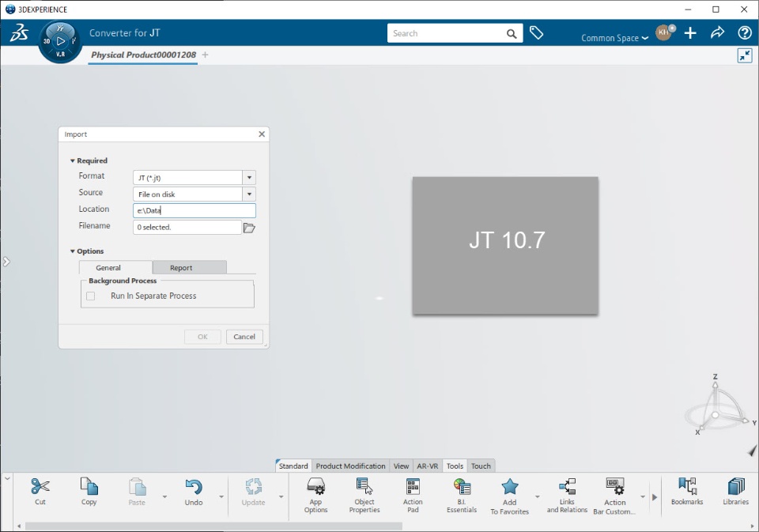Click the Paste clipboard icon

click(x=137, y=486)
